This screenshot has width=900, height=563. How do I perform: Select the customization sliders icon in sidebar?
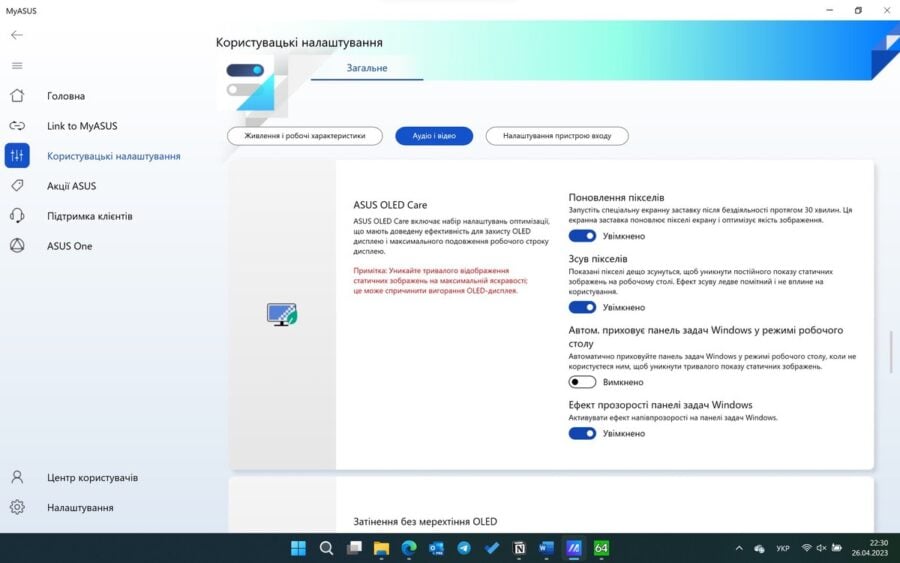(17, 156)
